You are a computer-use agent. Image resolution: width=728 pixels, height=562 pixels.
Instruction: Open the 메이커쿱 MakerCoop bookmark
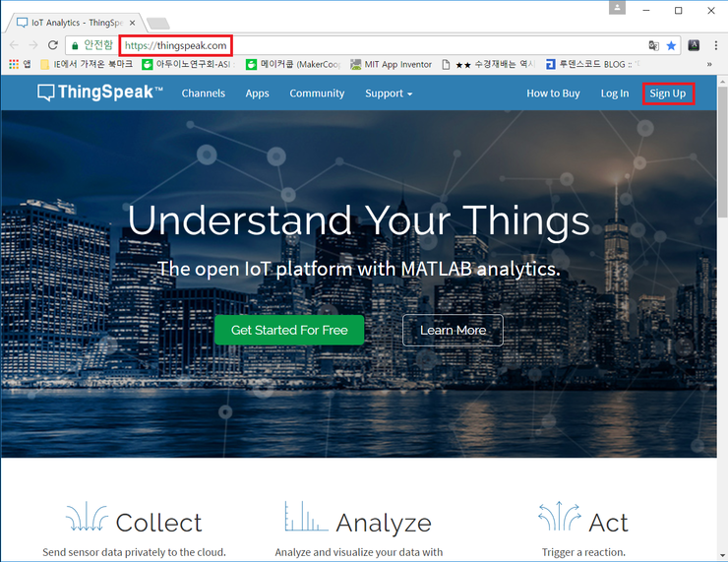click(x=293, y=64)
